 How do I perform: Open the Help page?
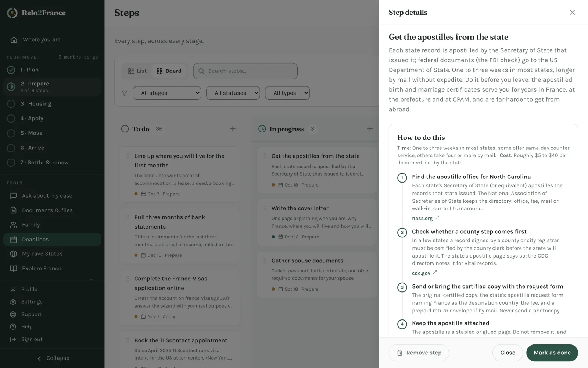(52, 327)
